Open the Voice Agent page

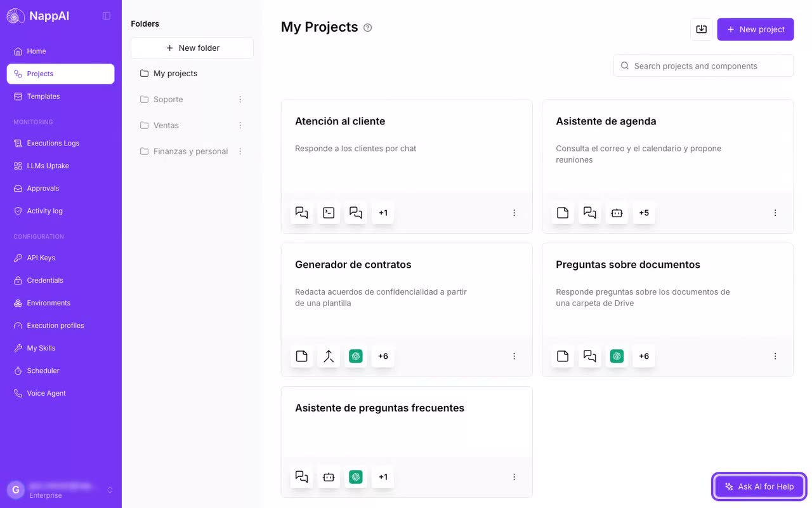(61, 394)
